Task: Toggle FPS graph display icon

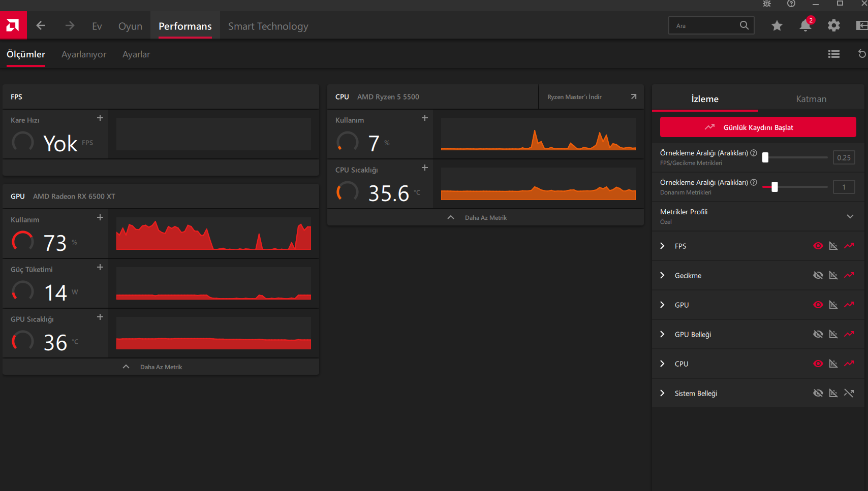Action: [x=833, y=246]
